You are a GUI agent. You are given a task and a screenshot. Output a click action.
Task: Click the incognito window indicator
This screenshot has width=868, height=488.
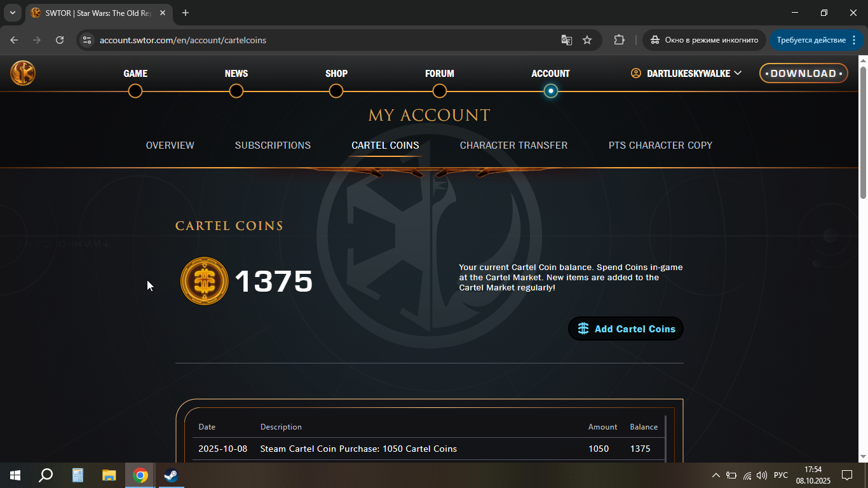(703, 40)
